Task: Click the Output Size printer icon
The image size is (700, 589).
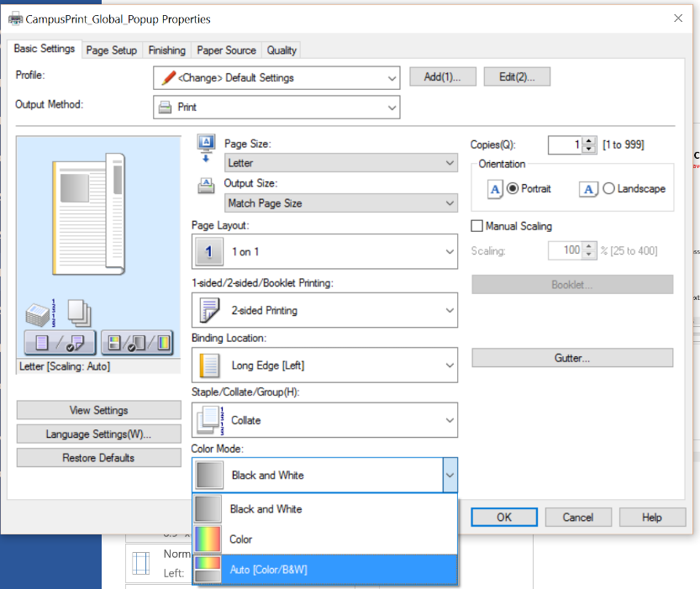Action: [x=206, y=185]
